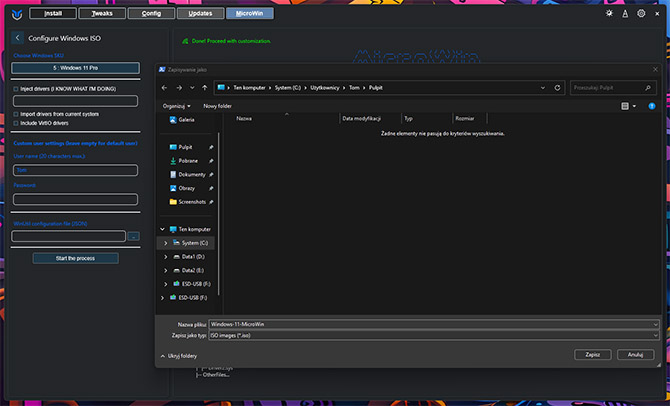Open Dokumenty folder in sidebar
This screenshot has width=670, height=406.
coord(188,174)
